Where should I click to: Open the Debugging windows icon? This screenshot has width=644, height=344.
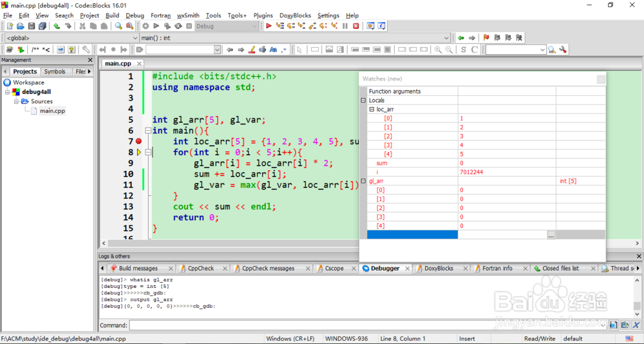(370, 26)
